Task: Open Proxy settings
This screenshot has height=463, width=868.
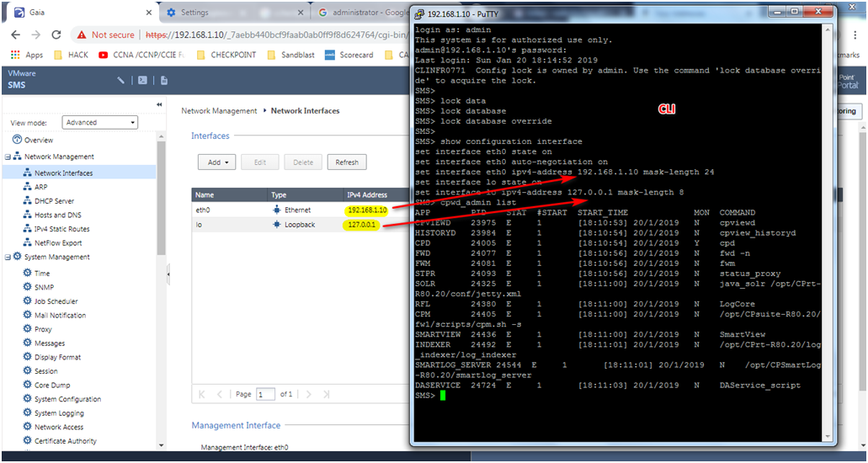Action: tap(43, 329)
